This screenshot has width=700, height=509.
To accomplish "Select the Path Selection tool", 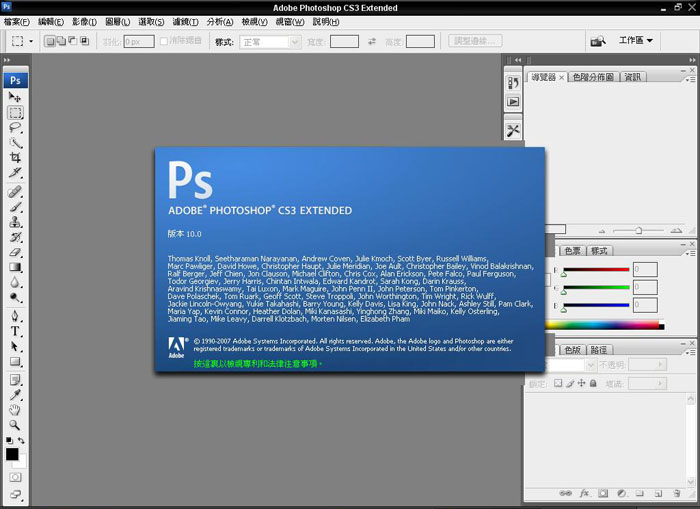I will [x=15, y=346].
